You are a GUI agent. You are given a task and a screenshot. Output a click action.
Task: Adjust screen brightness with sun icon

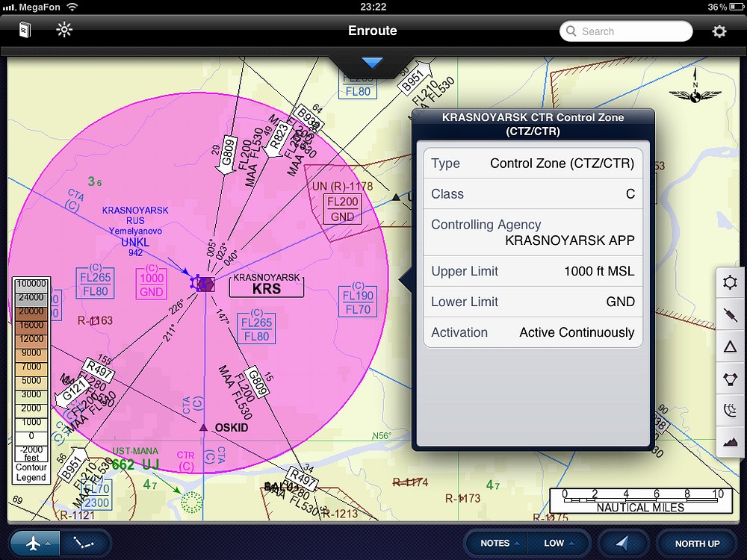(64, 31)
